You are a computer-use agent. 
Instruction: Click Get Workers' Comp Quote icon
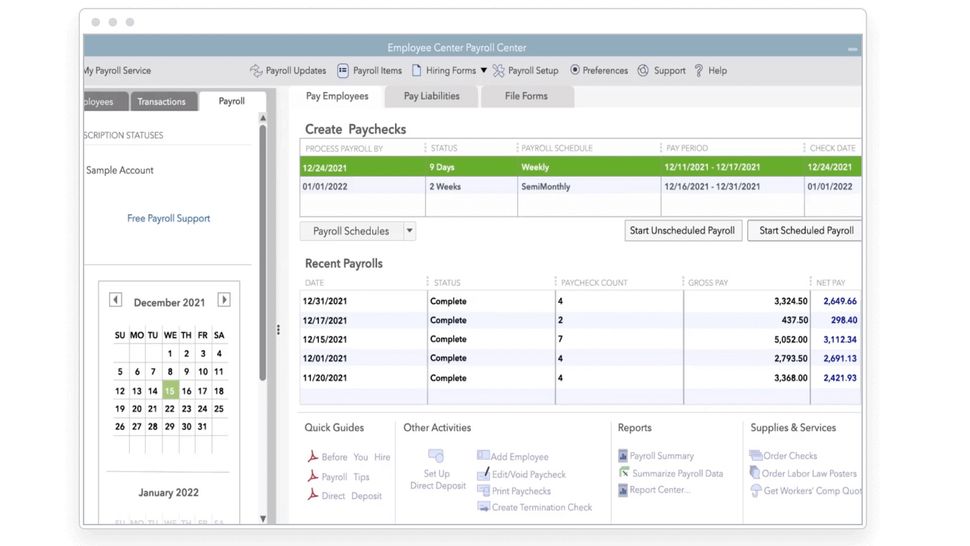(755, 490)
